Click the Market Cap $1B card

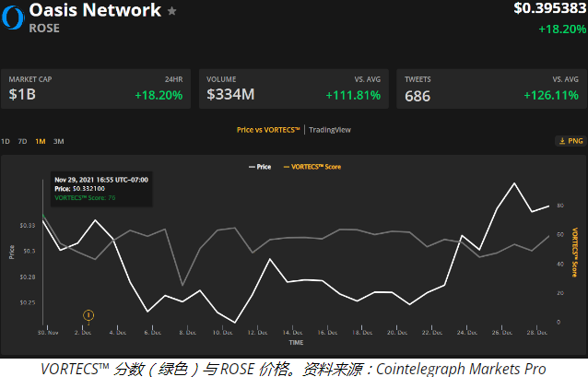coord(96,88)
